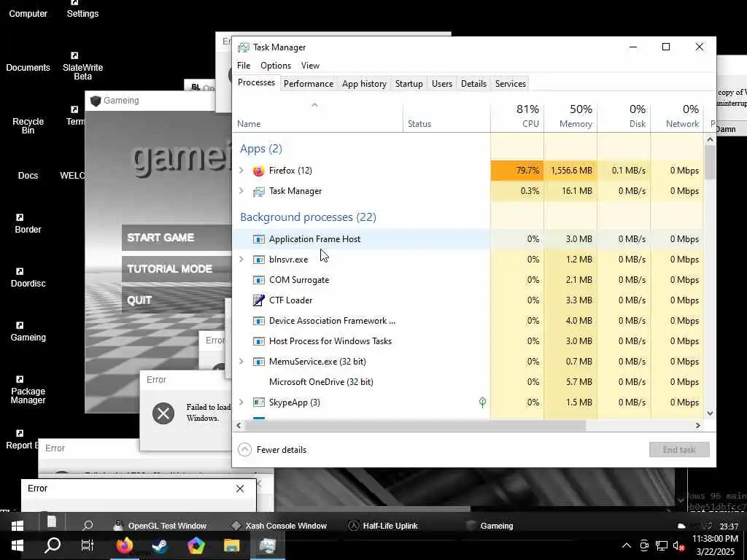Switch to OpenGL Test Window in inner taskbar
This screenshot has width=747, height=560.
(x=160, y=526)
